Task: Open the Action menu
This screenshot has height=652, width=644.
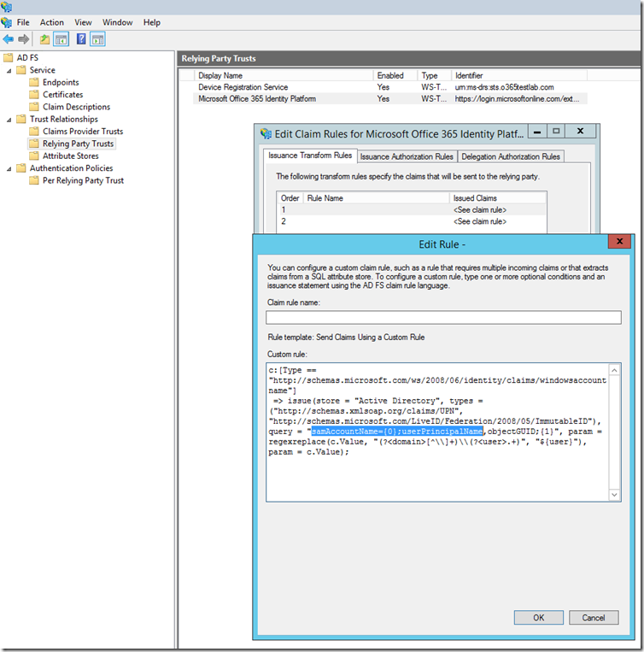Action: 52,22
